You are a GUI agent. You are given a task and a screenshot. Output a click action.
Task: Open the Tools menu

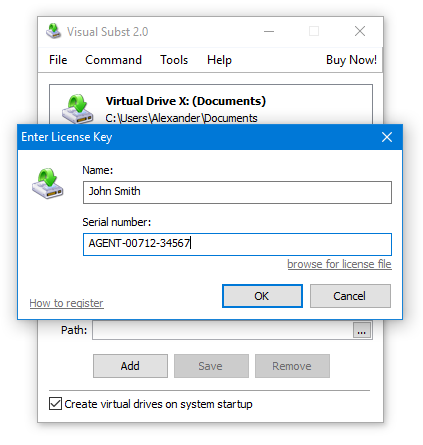point(174,60)
